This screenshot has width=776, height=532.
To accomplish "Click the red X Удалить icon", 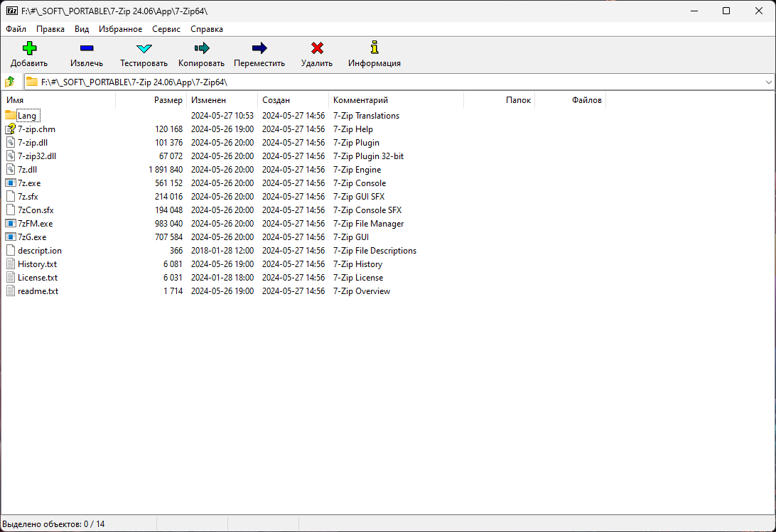I will [317, 48].
